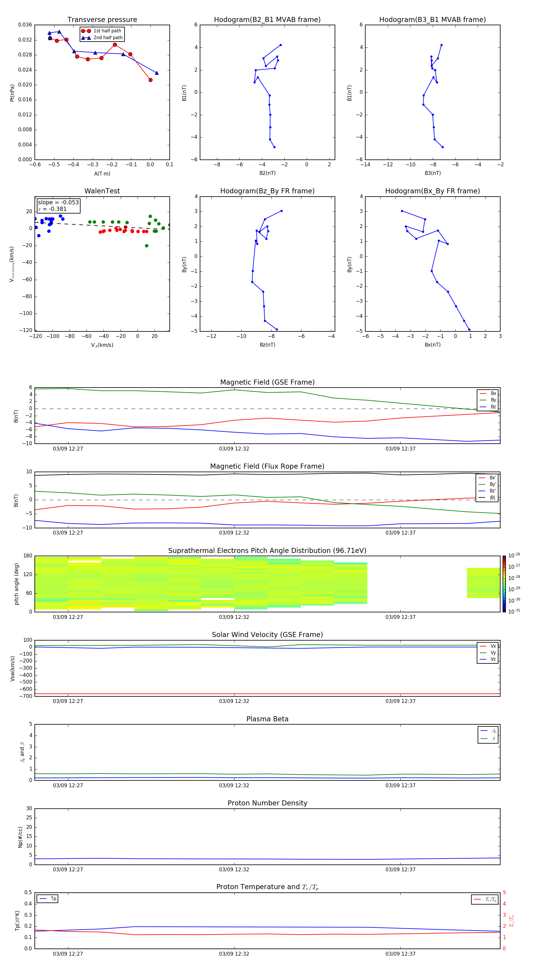Image resolution: width=535 pixels, height=980 pixels.
Task: Click the "Bz(nT)" x-axis label
Action: [x=267, y=345]
